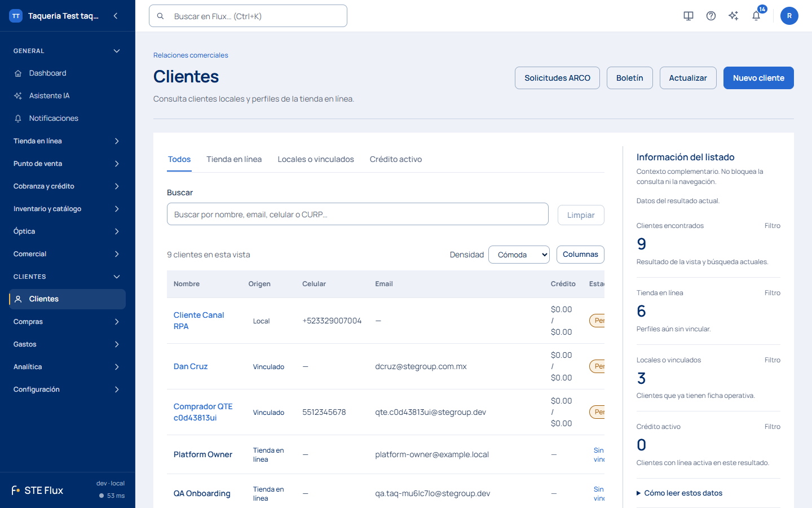The image size is (812, 508).
Task: Click the Solicitudes ARCO button
Action: coord(557,78)
